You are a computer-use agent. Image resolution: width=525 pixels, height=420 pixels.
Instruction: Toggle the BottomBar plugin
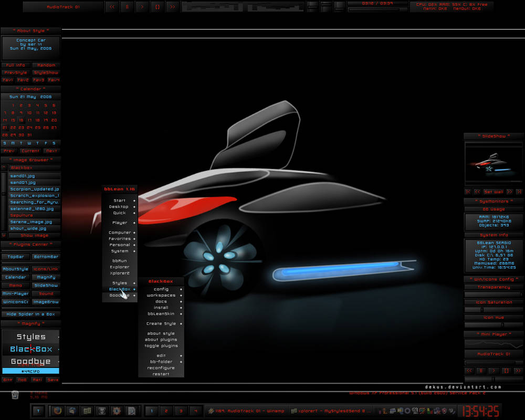(46, 257)
